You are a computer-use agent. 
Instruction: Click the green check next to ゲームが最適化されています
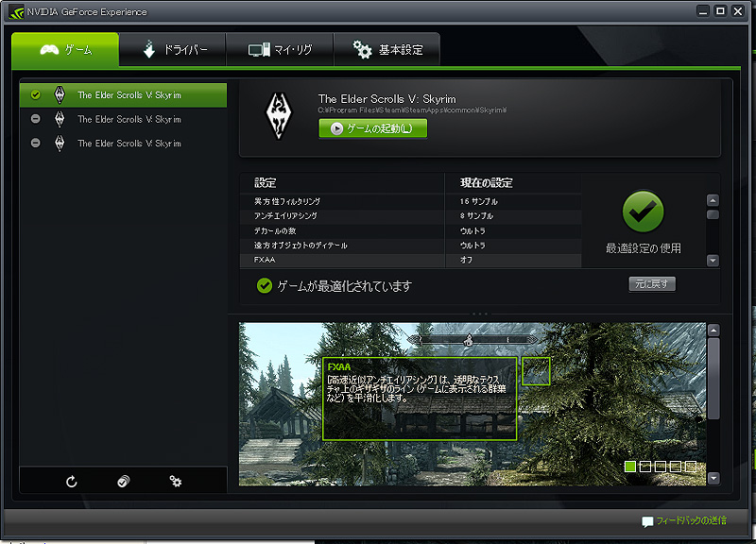[x=265, y=286]
